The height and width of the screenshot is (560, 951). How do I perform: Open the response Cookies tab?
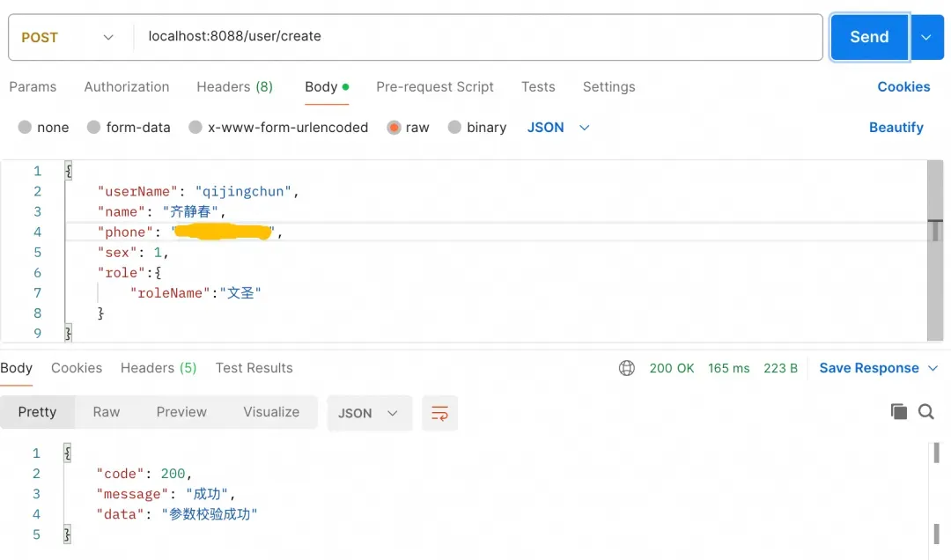77,368
